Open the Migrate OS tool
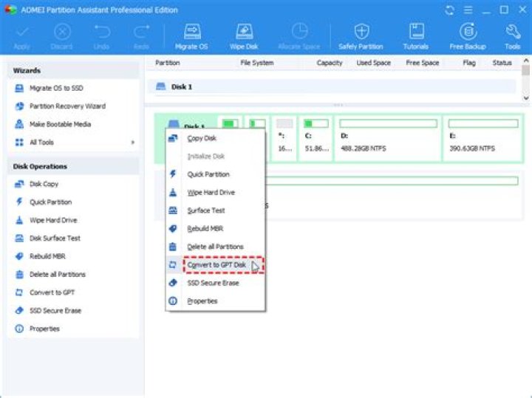This screenshot has height=398, width=532. (x=191, y=37)
